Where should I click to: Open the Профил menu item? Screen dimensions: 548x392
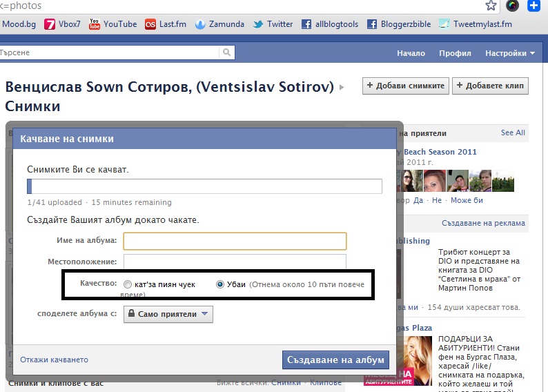click(x=455, y=53)
